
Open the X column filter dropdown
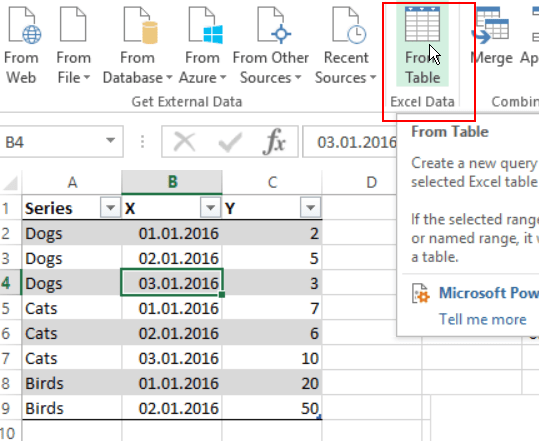pos(210,207)
